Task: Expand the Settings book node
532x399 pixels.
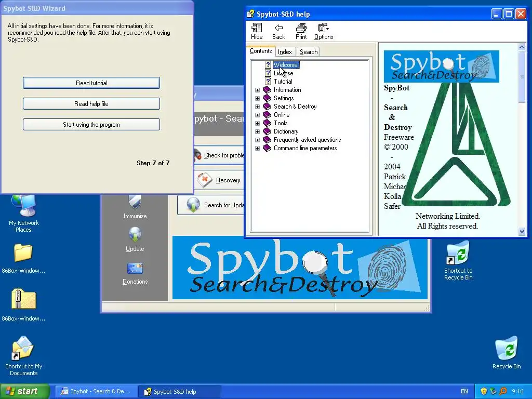Action: 257,98
